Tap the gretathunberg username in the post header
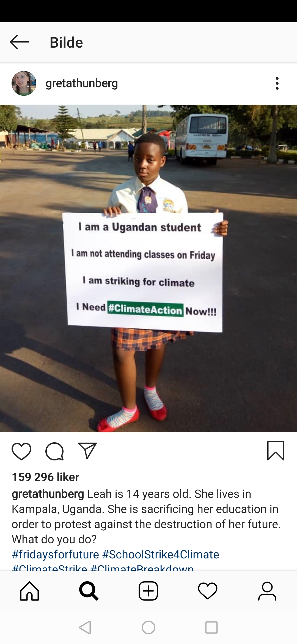 82,83
